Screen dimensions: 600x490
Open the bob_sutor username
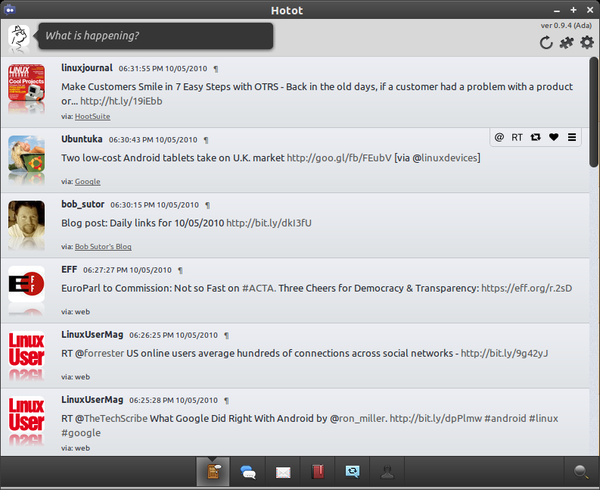coord(83,204)
